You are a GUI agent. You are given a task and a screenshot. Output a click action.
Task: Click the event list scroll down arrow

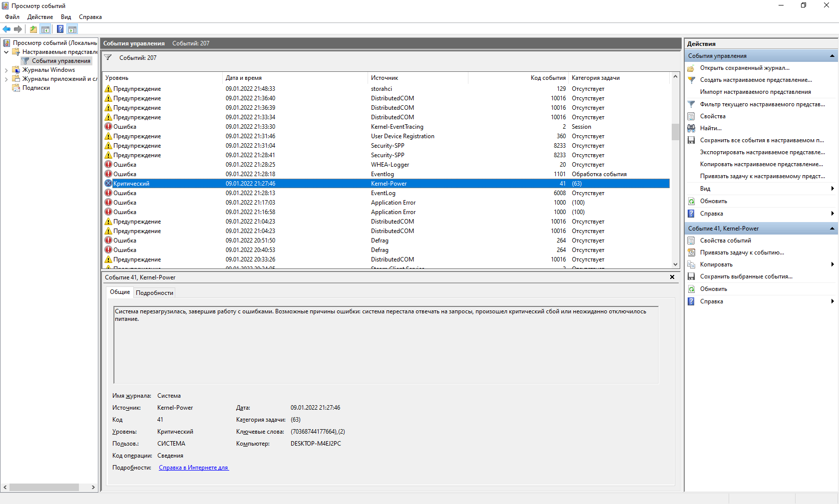click(x=675, y=264)
